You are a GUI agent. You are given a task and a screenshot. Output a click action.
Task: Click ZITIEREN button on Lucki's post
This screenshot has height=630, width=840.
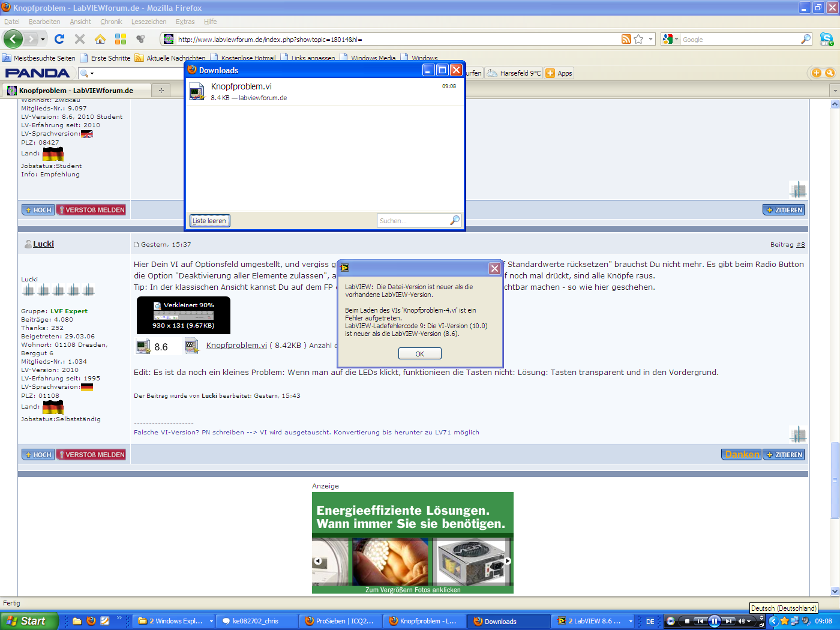[783, 454]
